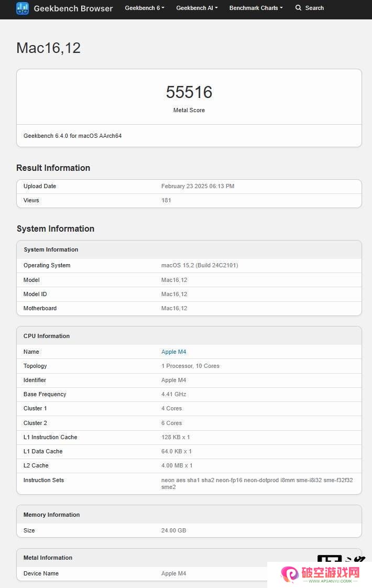Select the upload date February 23 2025

[198, 186]
